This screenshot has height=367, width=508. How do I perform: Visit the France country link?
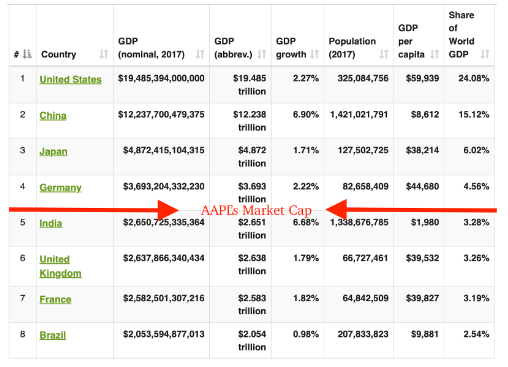[x=55, y=299]
